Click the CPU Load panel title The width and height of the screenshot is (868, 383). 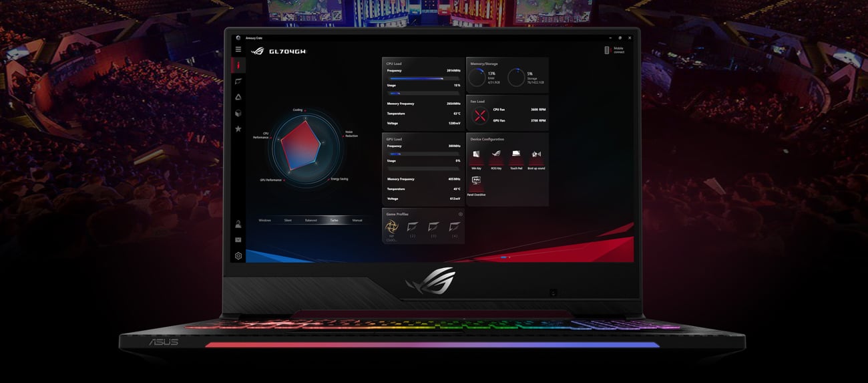(x=394, y=63)
